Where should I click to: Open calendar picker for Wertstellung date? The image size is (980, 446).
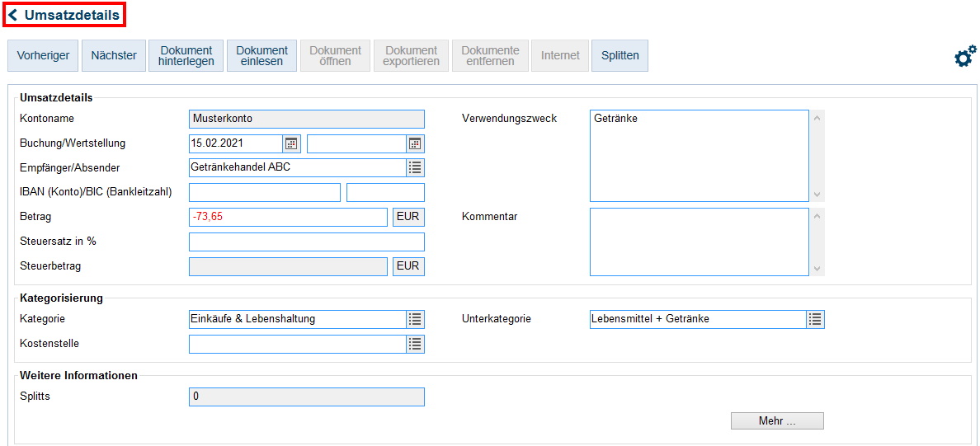(415, 143)
